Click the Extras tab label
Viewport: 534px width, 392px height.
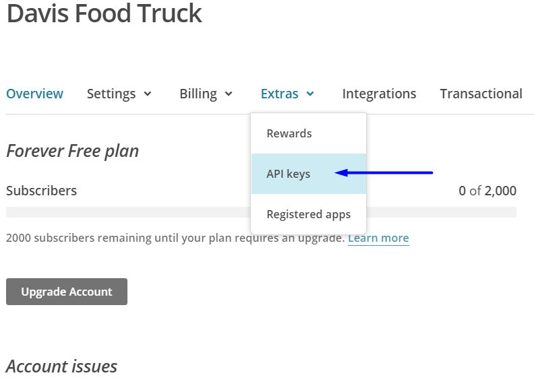279,94
